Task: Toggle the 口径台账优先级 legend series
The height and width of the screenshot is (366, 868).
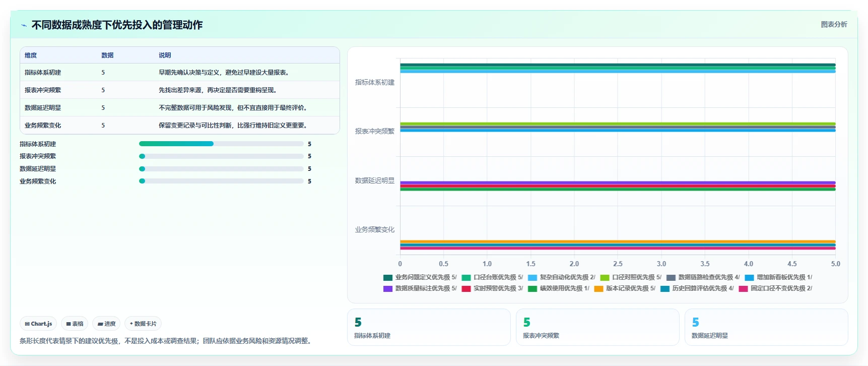Action: click(x=492, y=277)
